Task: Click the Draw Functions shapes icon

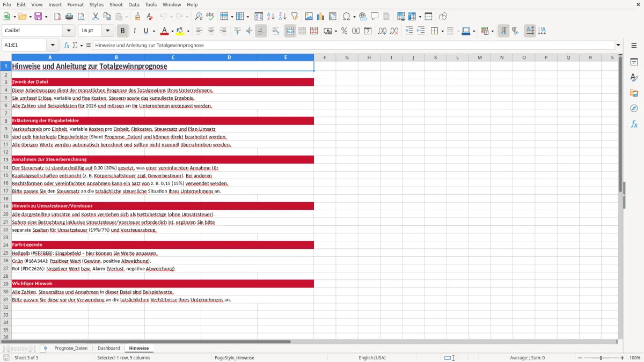Action: pos(443,17)
